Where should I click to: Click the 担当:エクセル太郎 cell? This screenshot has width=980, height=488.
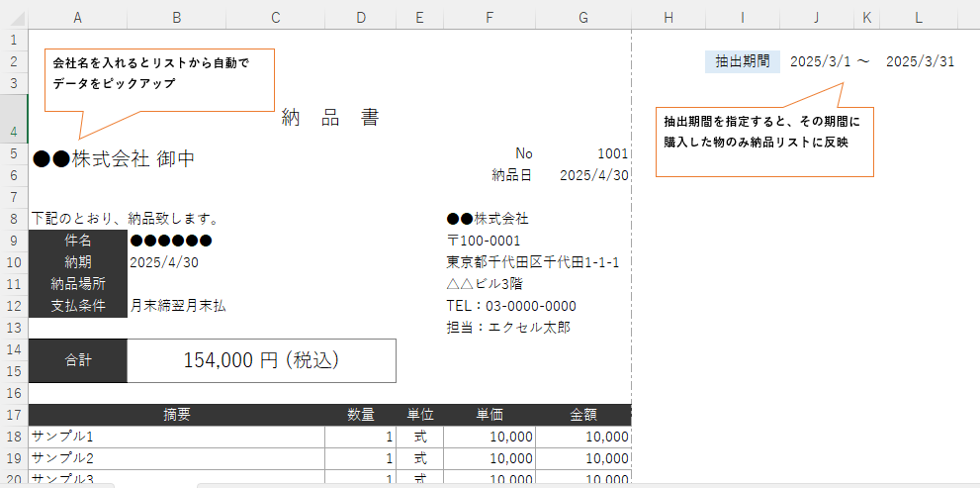(x=508, y=328)
